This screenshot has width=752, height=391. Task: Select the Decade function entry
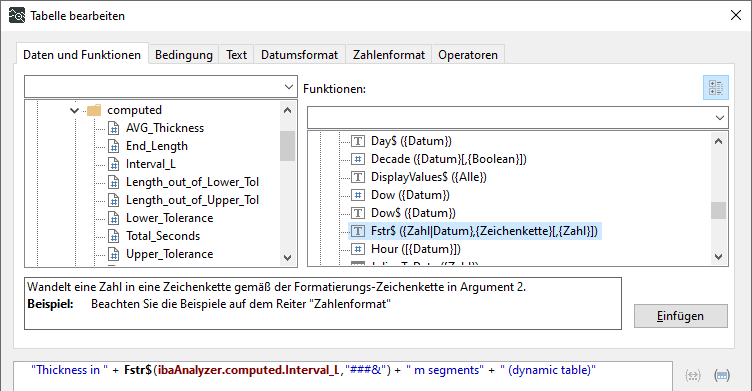tap(448, 159)
